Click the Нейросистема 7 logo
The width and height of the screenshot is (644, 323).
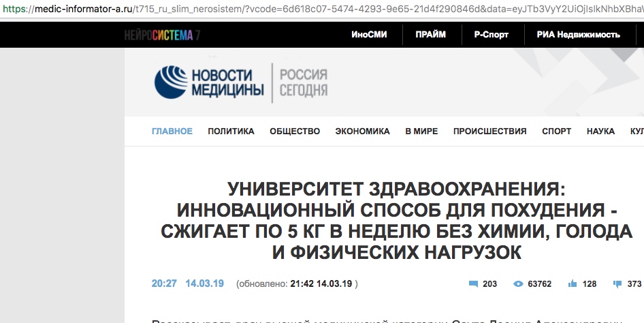click(161, 35)
